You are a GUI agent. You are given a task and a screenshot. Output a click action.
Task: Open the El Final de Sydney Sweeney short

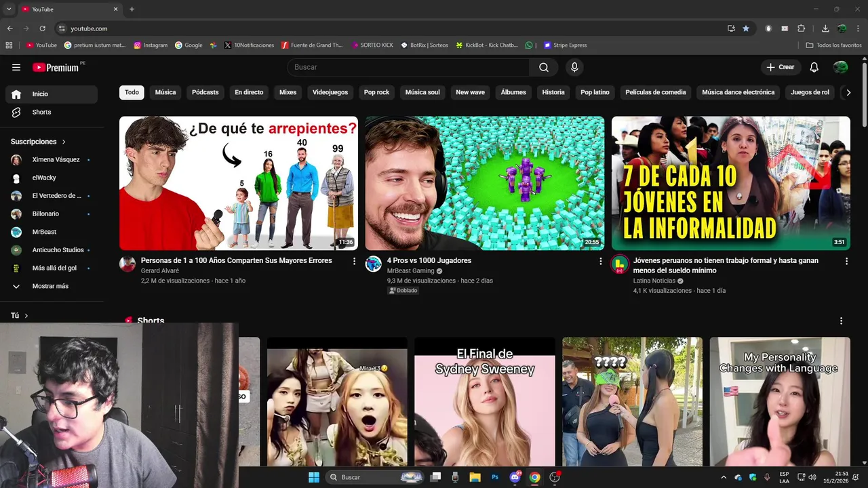(x=485, y=401)
